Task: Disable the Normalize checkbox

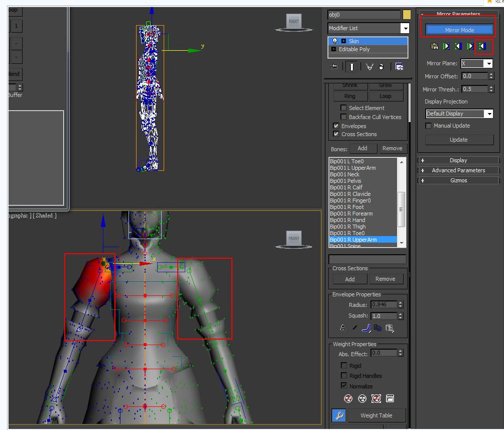Action: pyautogui.click(x=344, y=386)
